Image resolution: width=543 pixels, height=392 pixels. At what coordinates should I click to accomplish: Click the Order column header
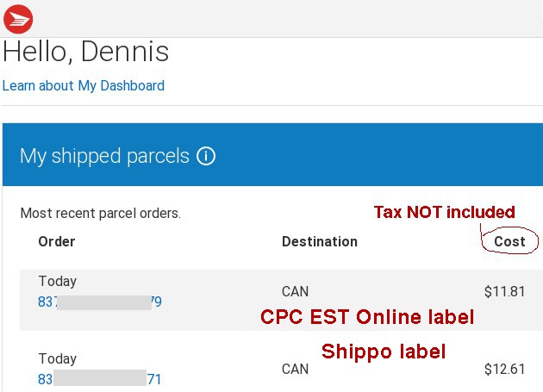pyautogui.click(x=57, y=241)
